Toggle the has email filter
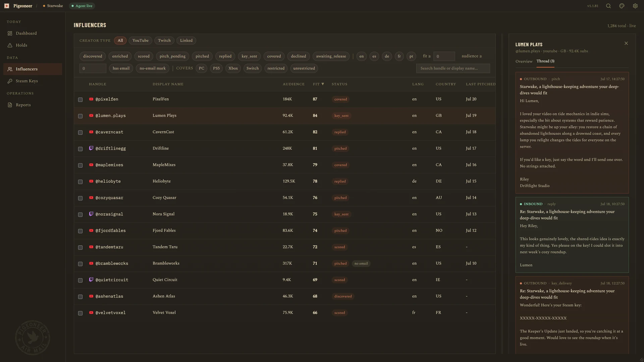644x362 pixels. [x=121, y=68]
